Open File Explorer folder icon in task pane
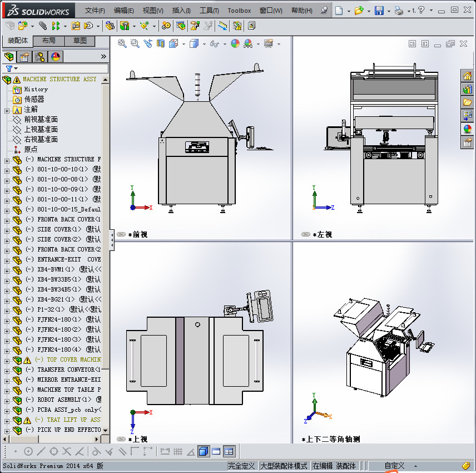The image size is (476, 473). pyautogui.click(x=467, y=102)
